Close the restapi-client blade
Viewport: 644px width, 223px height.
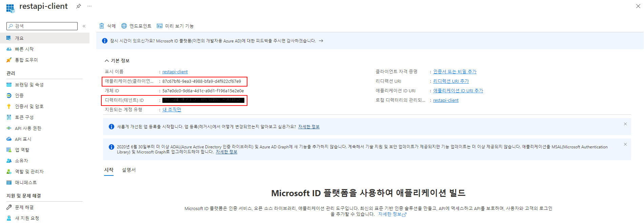[638, 6]
